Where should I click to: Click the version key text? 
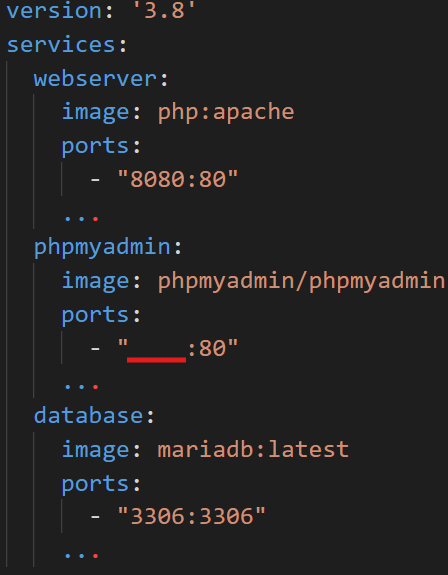pyautogui.click(x=54, y=11)
